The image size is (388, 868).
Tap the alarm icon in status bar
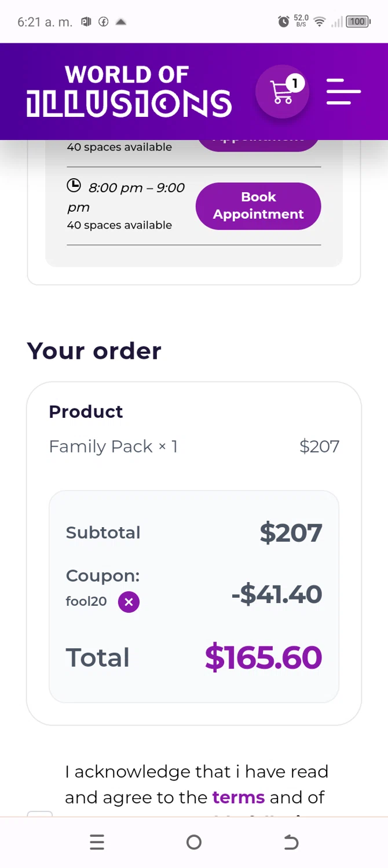point(283,22)
